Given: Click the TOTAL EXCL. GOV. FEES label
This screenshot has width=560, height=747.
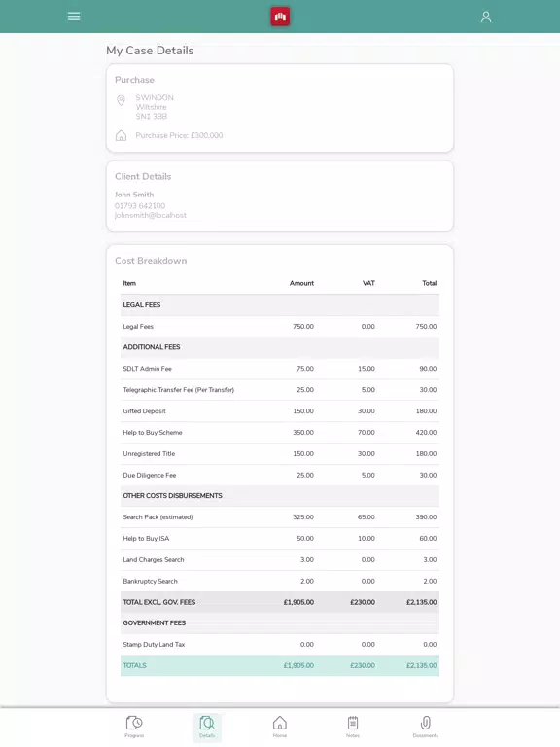Looking at the screenshot, I should pyautogui.click(x=159, y=602).
